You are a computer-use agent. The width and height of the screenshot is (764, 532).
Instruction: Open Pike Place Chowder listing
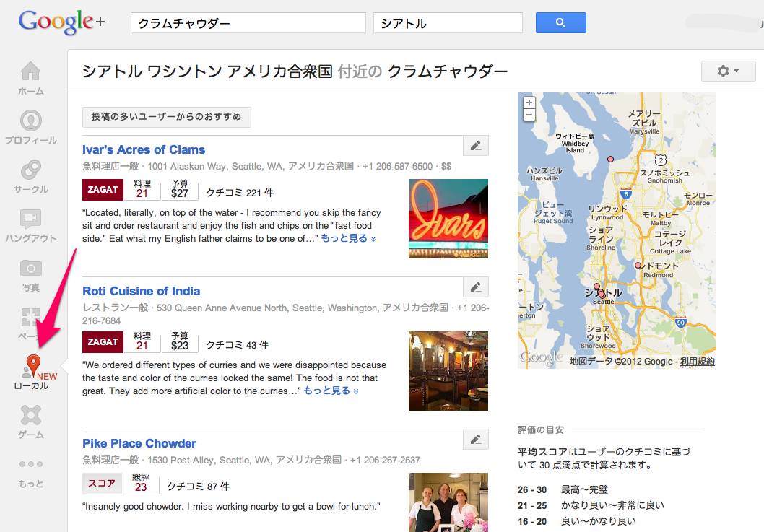click(x=139, y=443)
